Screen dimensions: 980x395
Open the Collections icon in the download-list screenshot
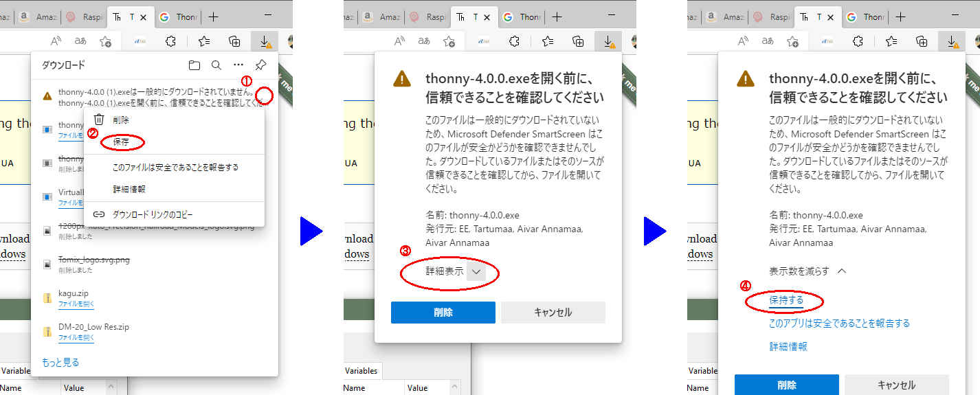coord(234,41)
